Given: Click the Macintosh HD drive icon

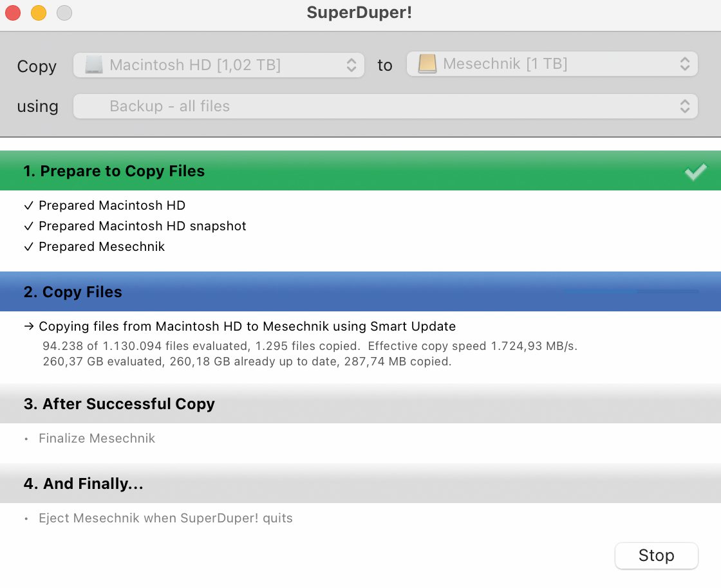Looking at the screenshot, I should (94, 65).
